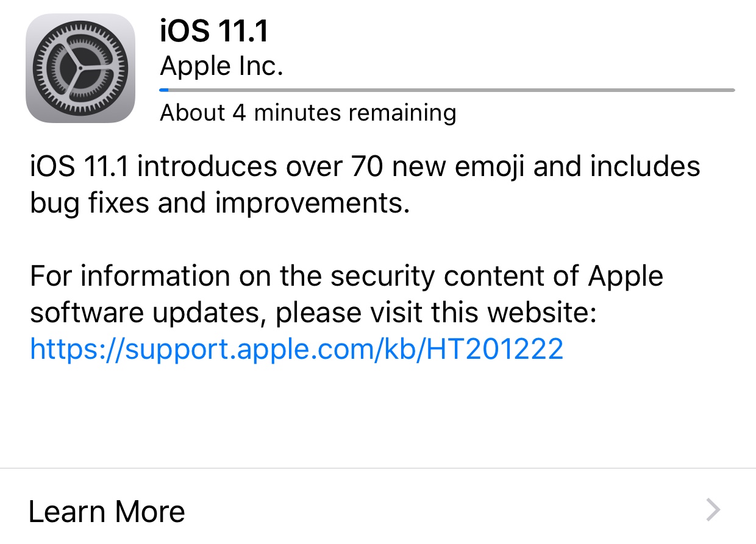Click the line introducing over 70 new emoji
Screen dimensions: 756x544
coord(365,168)
